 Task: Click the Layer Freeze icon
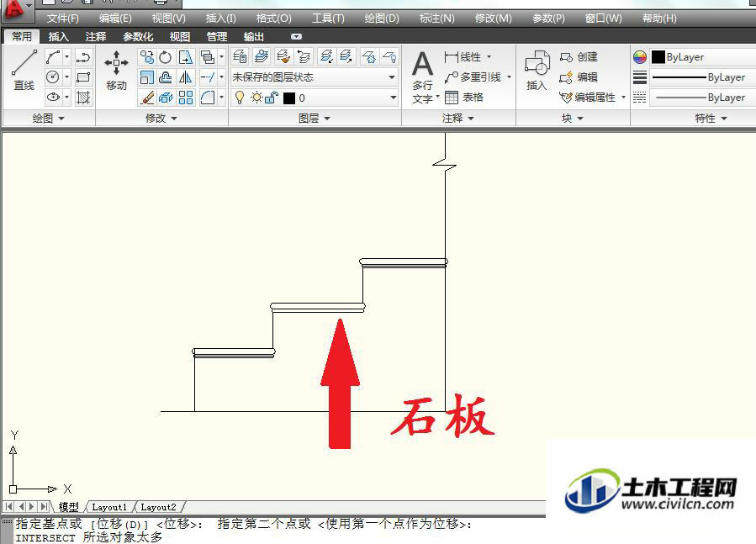point(369,56)
